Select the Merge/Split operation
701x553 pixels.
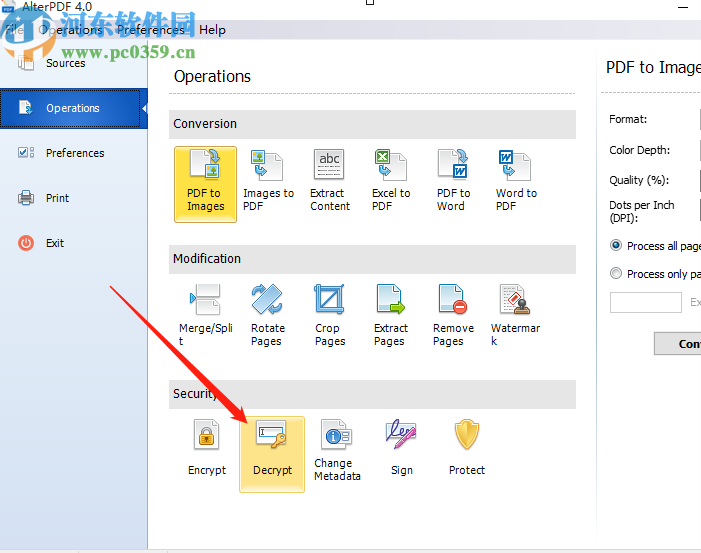205,315
